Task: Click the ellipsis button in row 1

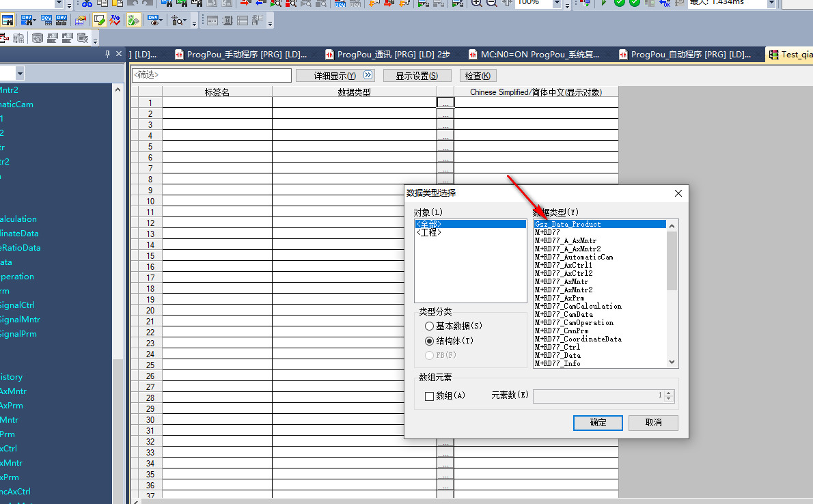Action: [445, 102]
